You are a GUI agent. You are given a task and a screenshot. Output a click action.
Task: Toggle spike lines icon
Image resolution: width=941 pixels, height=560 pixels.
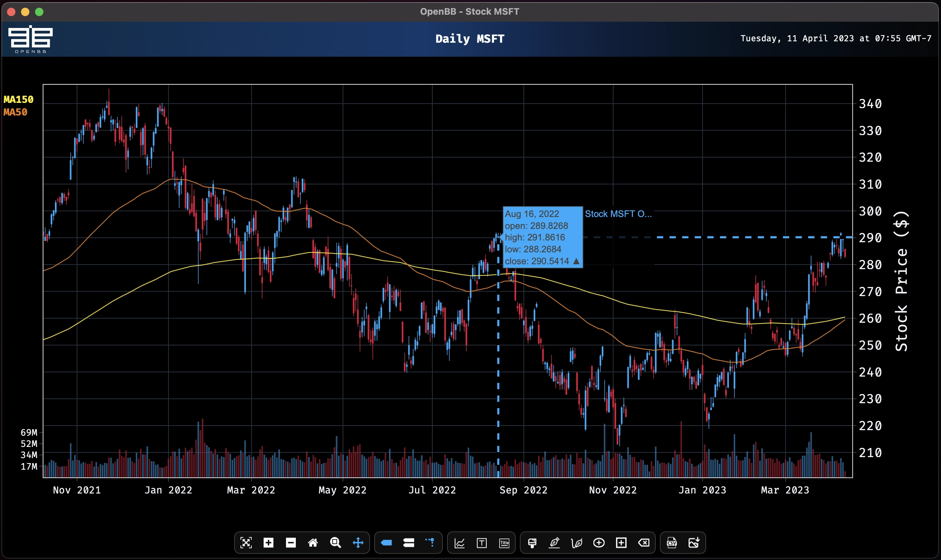click(430, 542)
